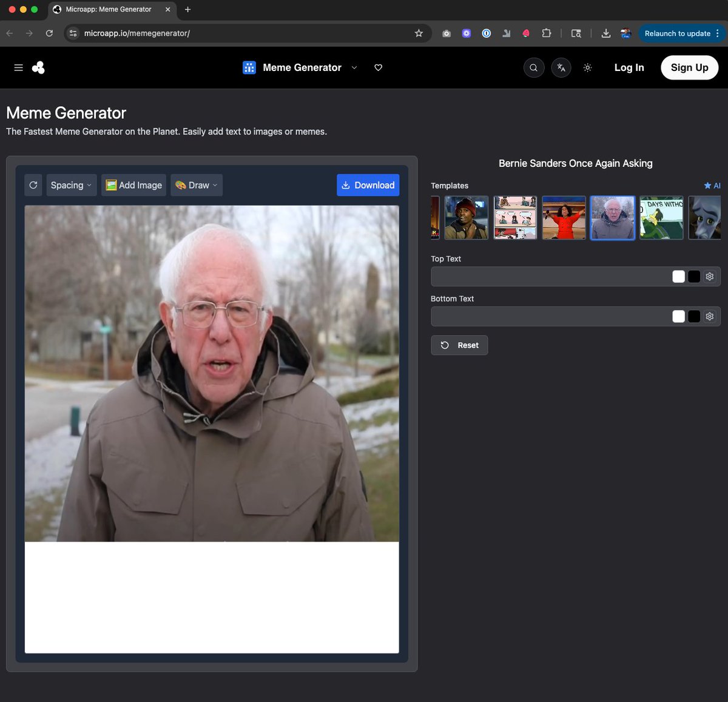728x702 pixels.
Task: Click the Microapp: Meme Generator browser tab
Action: tap(109, 9)
